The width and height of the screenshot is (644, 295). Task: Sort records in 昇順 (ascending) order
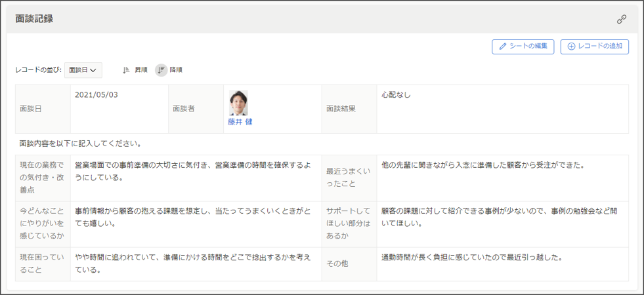click(x=135, y=70)
